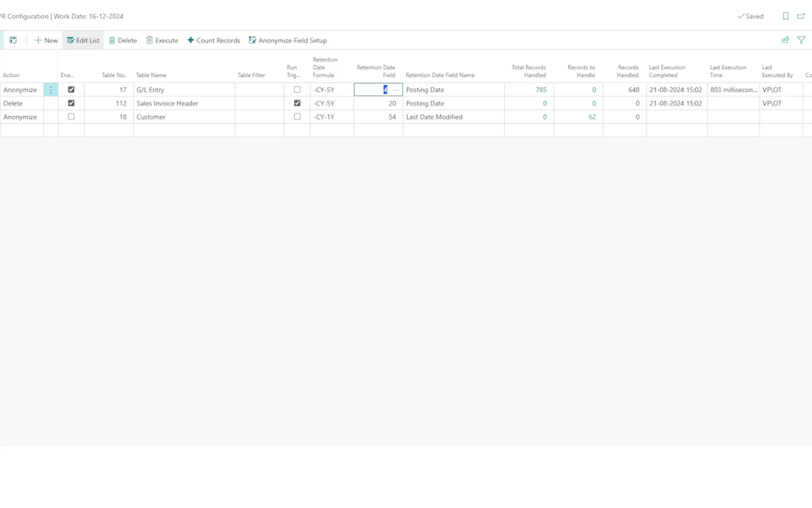Check Run Trigger for G/L Entry row
The width and height of the screenshot is (812, 508).
(x=297, y=89)
